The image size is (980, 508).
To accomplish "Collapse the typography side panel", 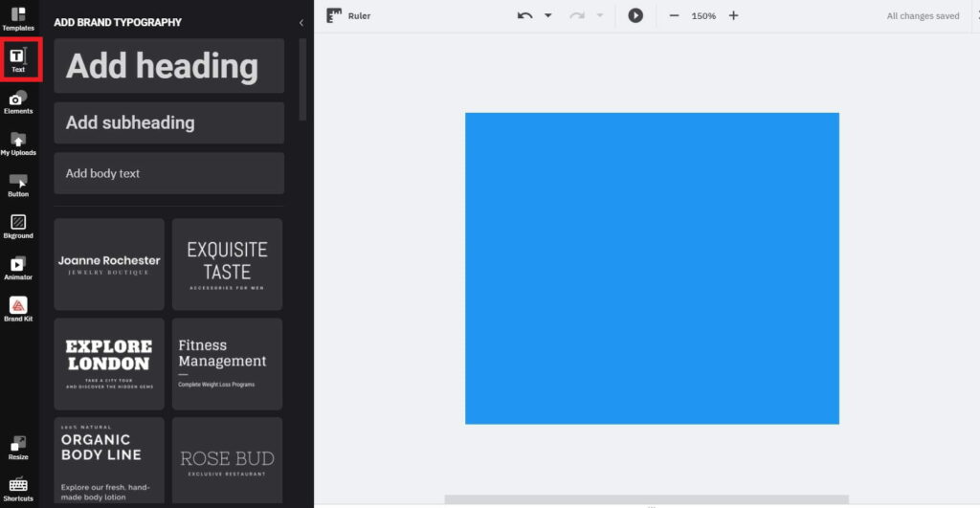I will 301,22.
